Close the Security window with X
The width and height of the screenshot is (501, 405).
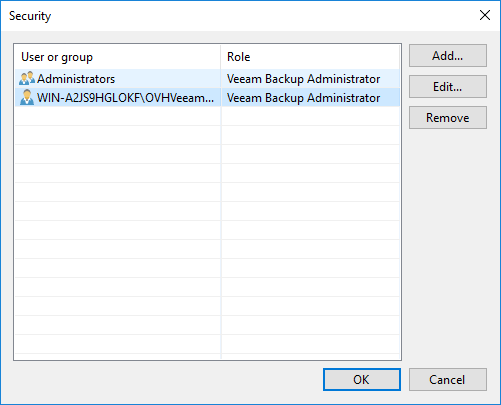coord(485,15)
